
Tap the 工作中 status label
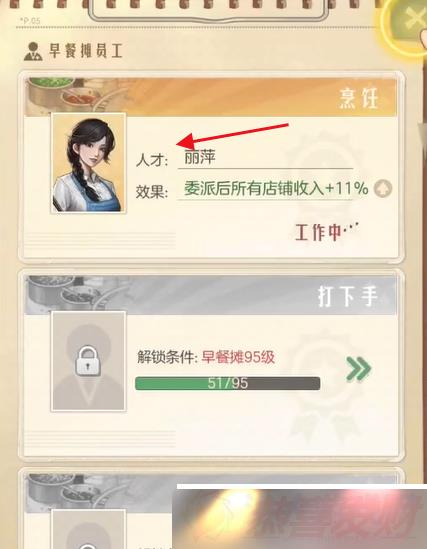(x=326, y=232)
